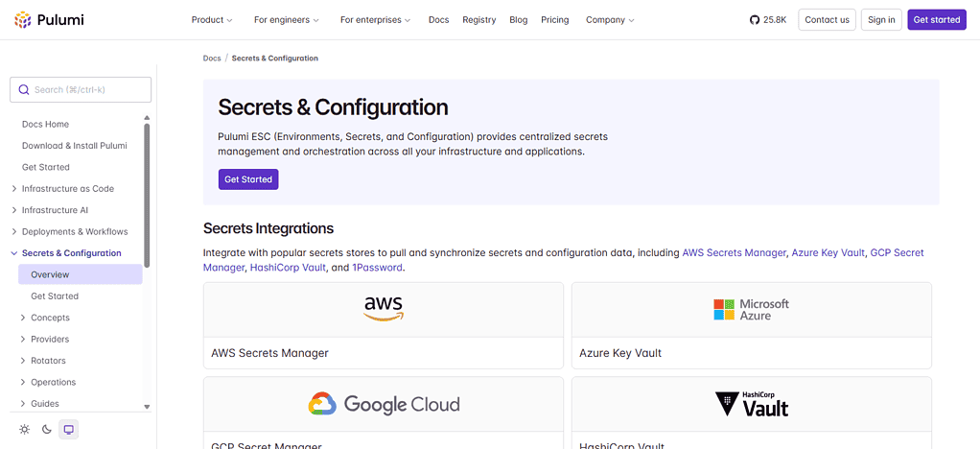Open the HashiCorp Vault inline link

tap(288, 268)
